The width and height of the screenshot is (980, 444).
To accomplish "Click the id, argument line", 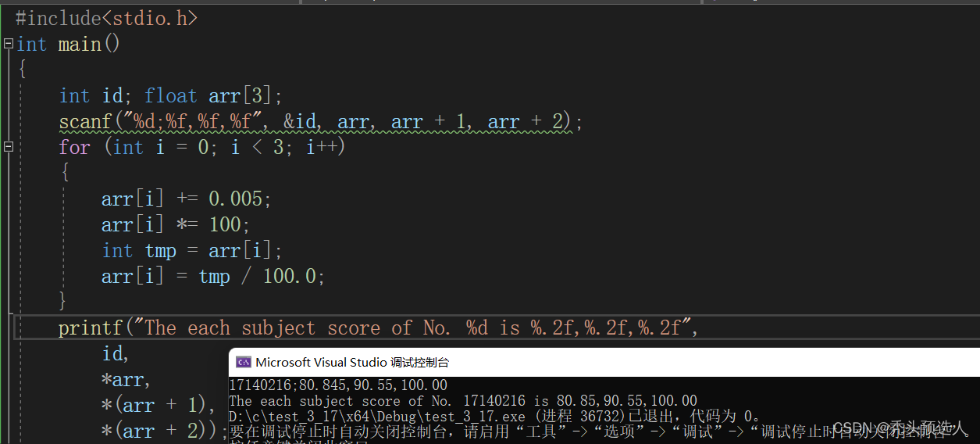I will pos(116,353).
